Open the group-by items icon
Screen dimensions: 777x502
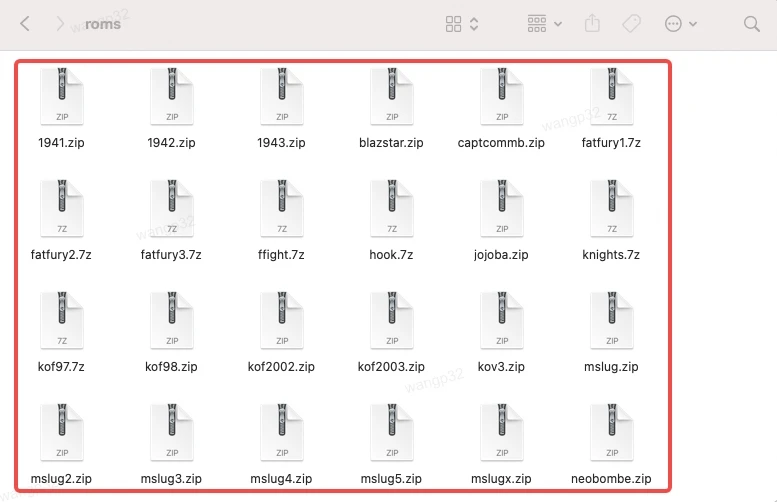(537, 24)
